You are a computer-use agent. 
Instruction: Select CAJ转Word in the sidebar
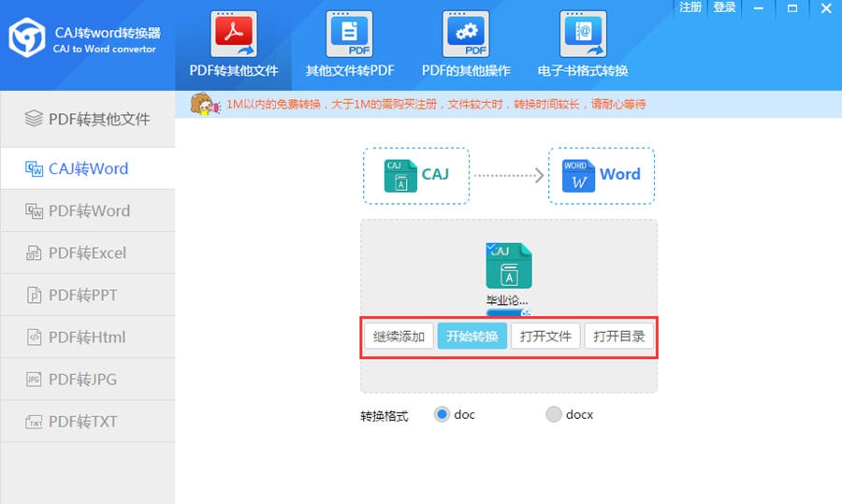(x=88, y=168)
